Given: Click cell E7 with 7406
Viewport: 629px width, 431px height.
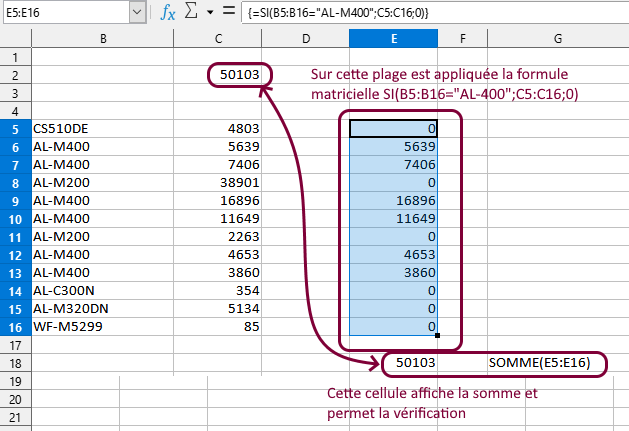Looking at the screenshot, I should [394, 165].
